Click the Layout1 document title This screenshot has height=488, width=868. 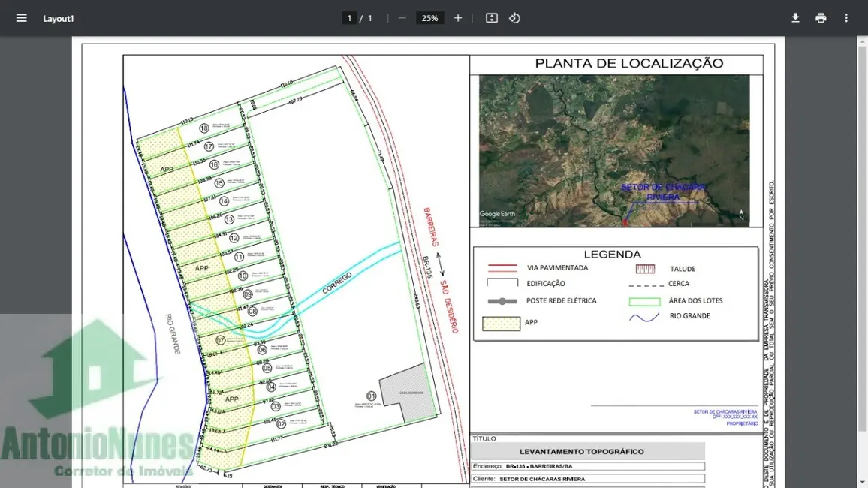[59, 18]
